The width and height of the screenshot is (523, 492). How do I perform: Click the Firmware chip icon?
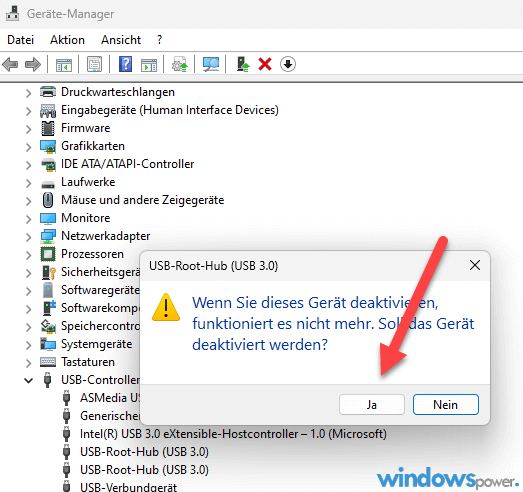click(x=48, y=128)
